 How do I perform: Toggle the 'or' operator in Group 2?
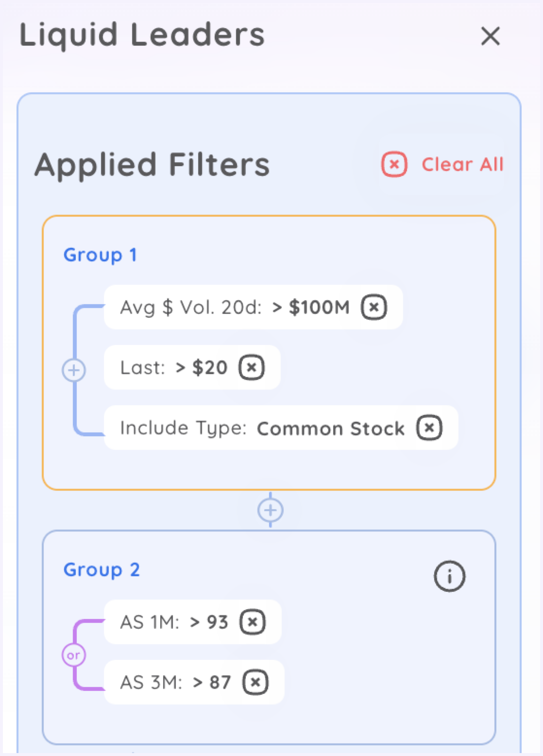[x=74, y=655]
